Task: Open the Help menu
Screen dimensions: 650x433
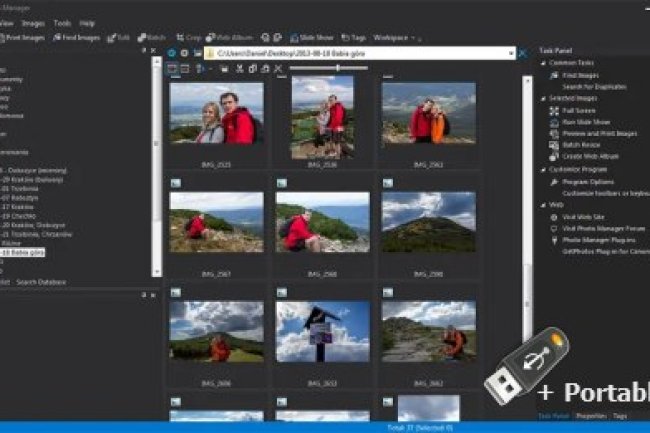Action: (87, 22)
